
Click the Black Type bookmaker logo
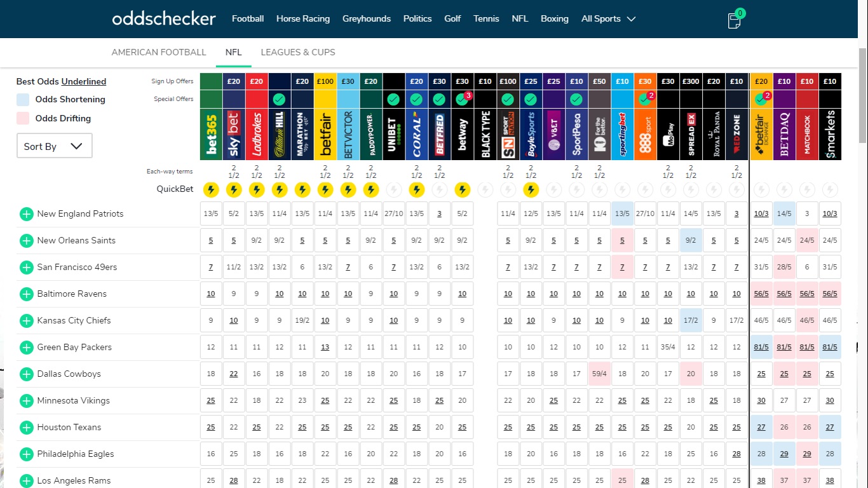click(x=485, y=135)
